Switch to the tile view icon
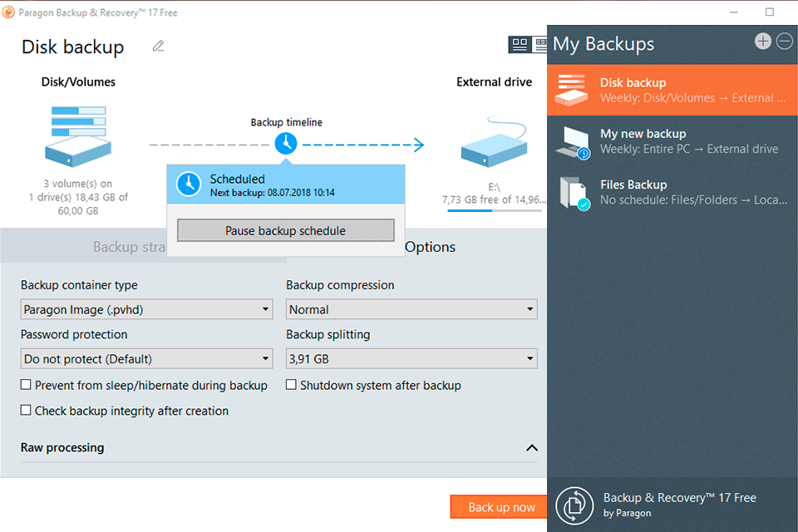798x532 pixels. click(520, 45)
